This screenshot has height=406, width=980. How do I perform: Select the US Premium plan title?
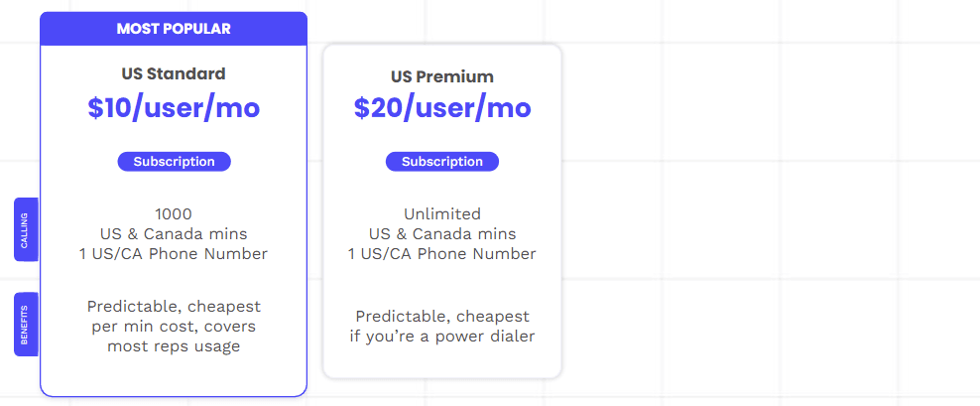[442, 76]
